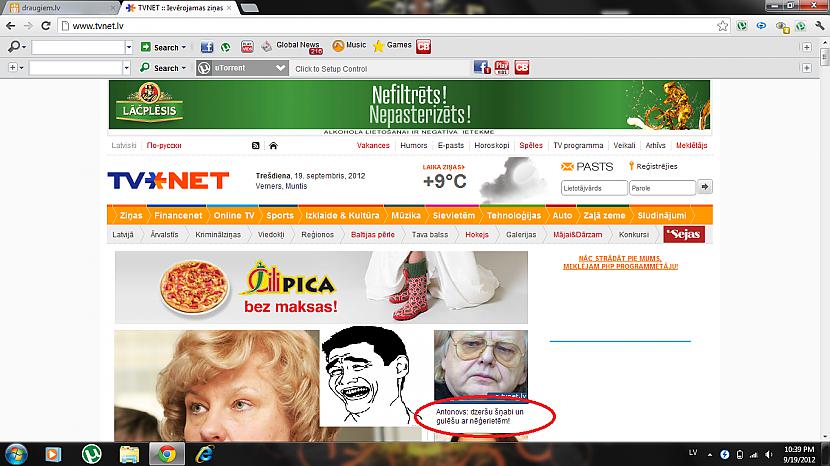Screen dimensions: 830x466
Task: Focus the upper toolbar search input
Action: (x=78, y=47)
